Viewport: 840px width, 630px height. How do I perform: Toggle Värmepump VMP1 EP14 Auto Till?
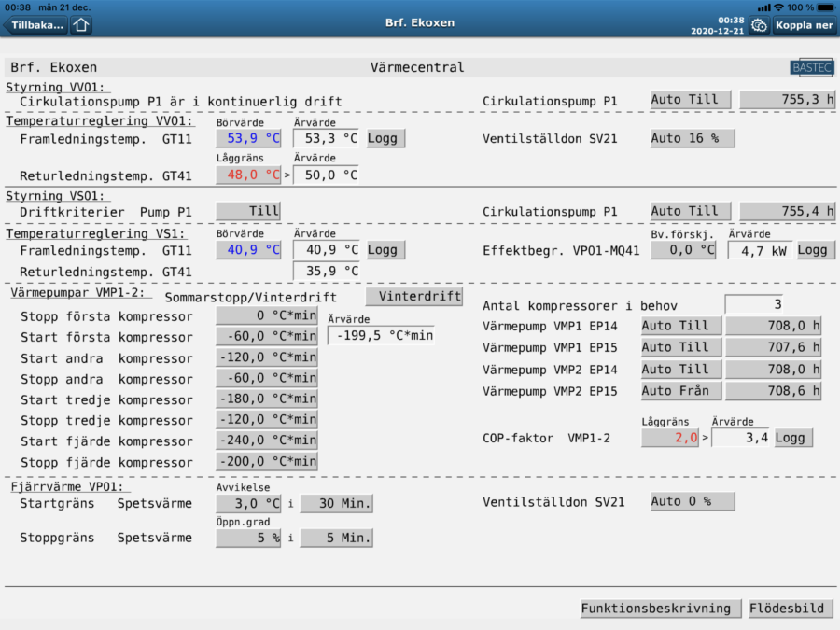[681, 326]
